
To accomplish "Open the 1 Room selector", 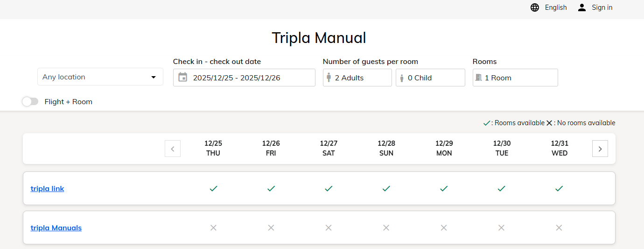I will 515,78.
